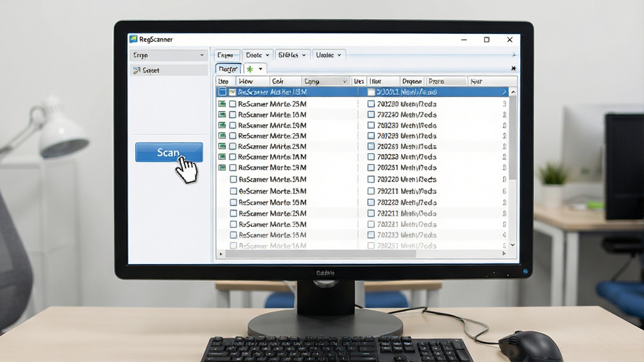Sort by the 'Hlow' column header

click(253, 81)
